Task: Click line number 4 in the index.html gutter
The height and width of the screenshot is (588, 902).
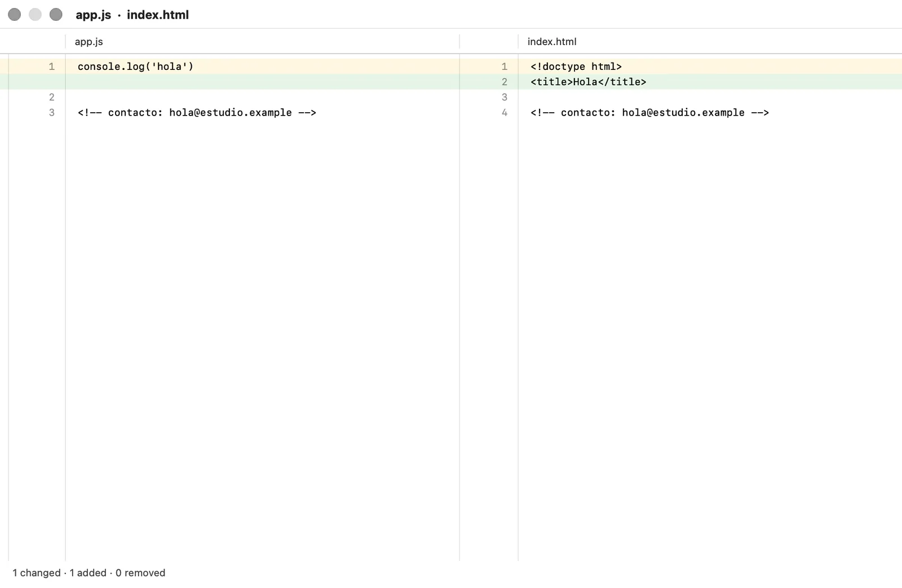Action: pyautogui.click(x=505, y=113)
